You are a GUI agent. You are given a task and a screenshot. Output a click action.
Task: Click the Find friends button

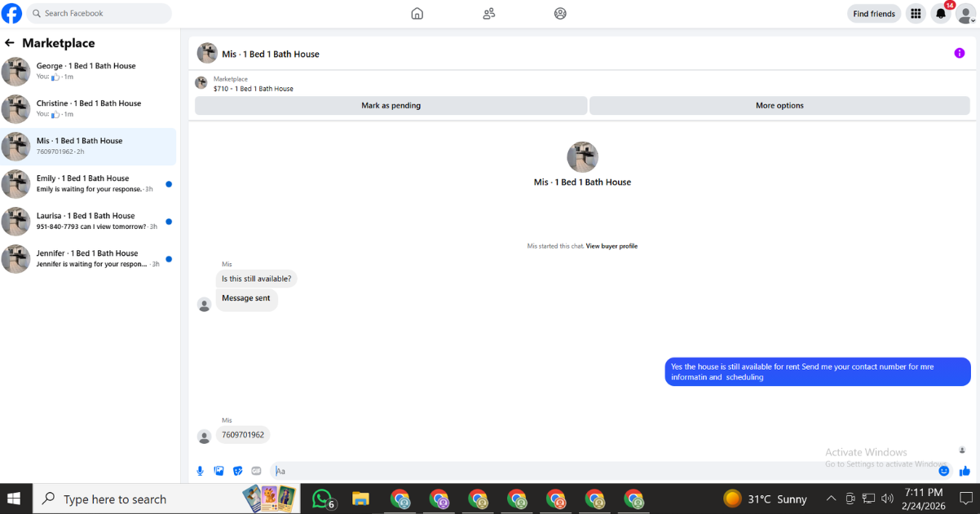[x=874, y=13]
